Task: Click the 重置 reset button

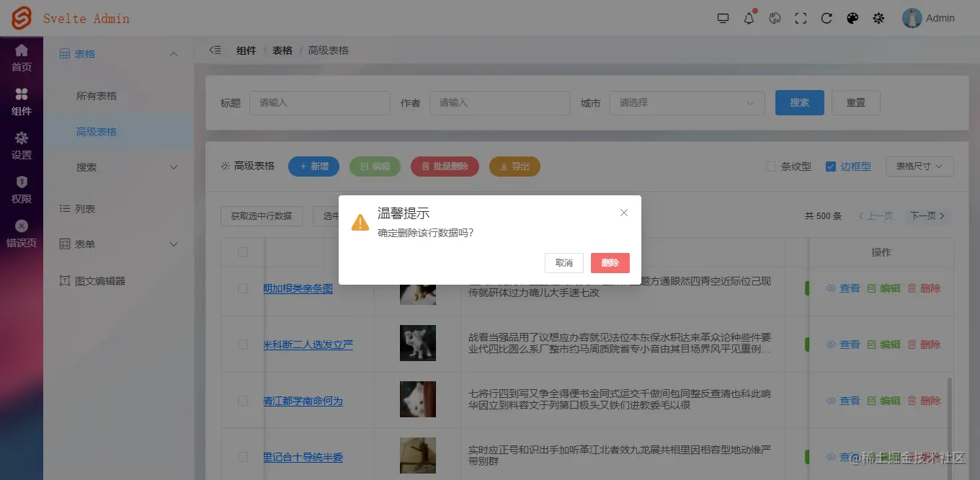Action: click(x=856, y=103)
